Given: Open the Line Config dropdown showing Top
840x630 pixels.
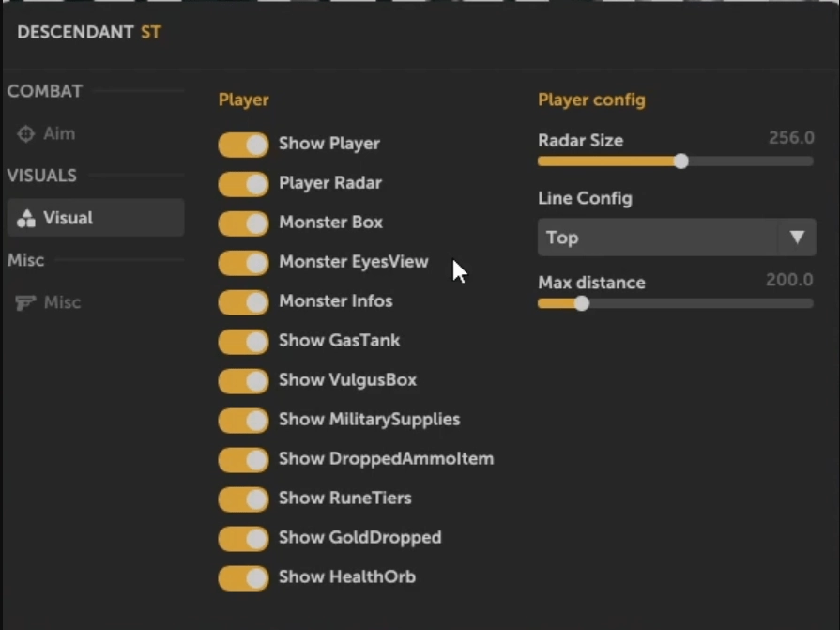Looking at the screenshot, I should (677, 237).
